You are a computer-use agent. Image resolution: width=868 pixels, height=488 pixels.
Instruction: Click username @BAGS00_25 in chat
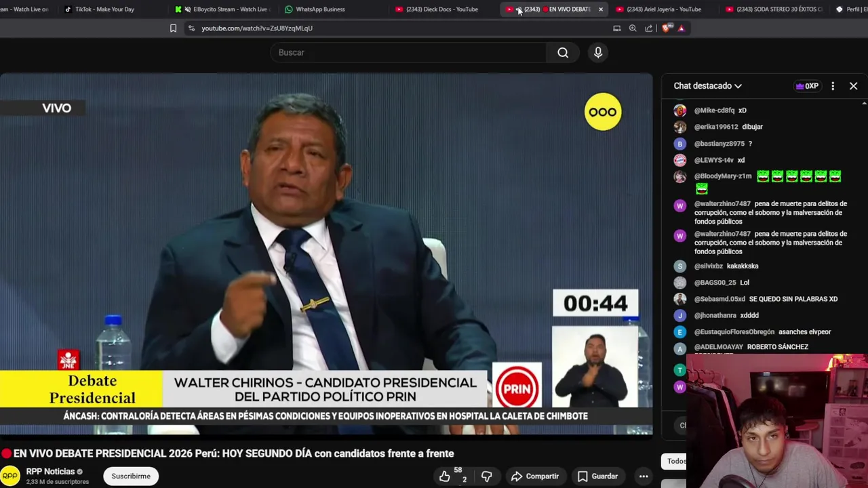(715, 283)
